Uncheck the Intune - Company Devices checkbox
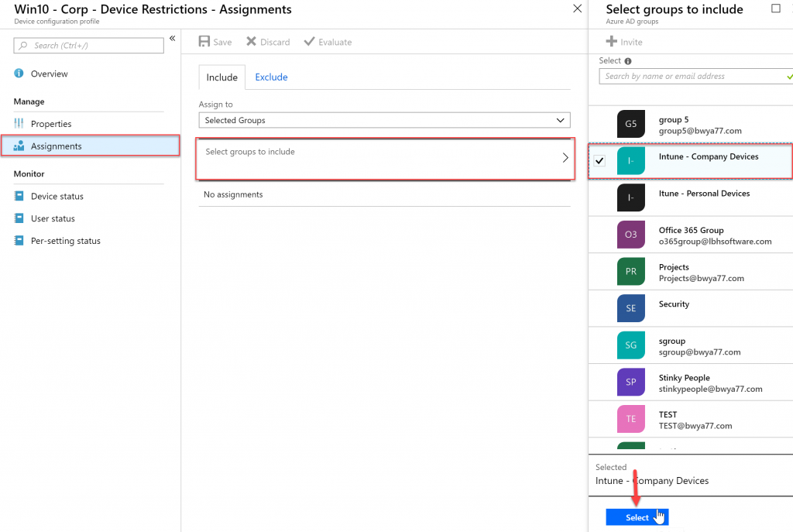Viewport: 793px width, 532px height. pyautogui.click(x=600, y=161)
